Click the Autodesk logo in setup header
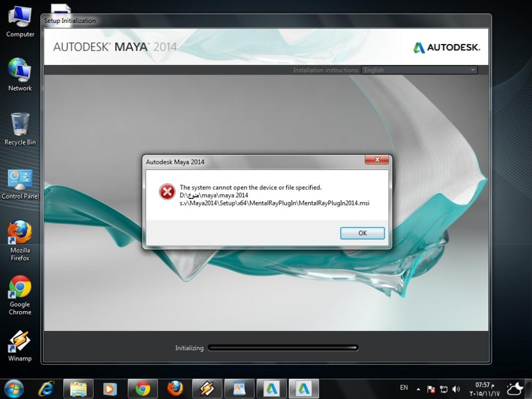The width and height of the screenshot is (532, 399). tap(446, 47)
